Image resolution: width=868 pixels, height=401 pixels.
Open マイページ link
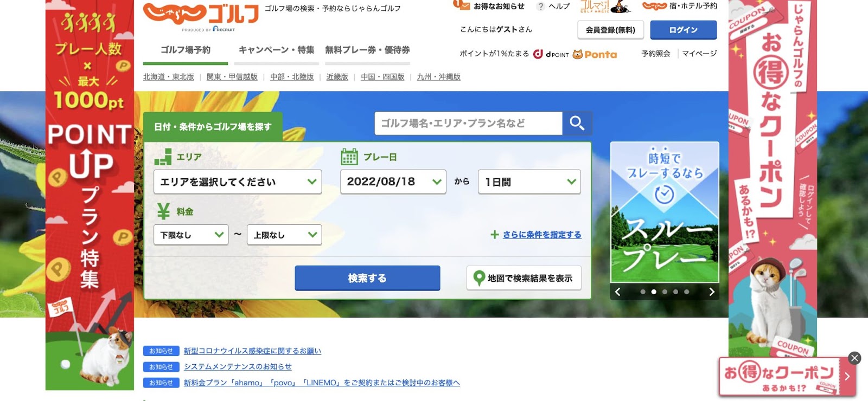point(699,54)
